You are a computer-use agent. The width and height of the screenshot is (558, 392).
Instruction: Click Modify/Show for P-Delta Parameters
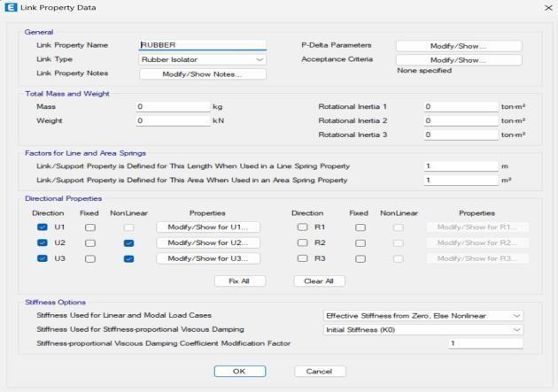(458, 45)
